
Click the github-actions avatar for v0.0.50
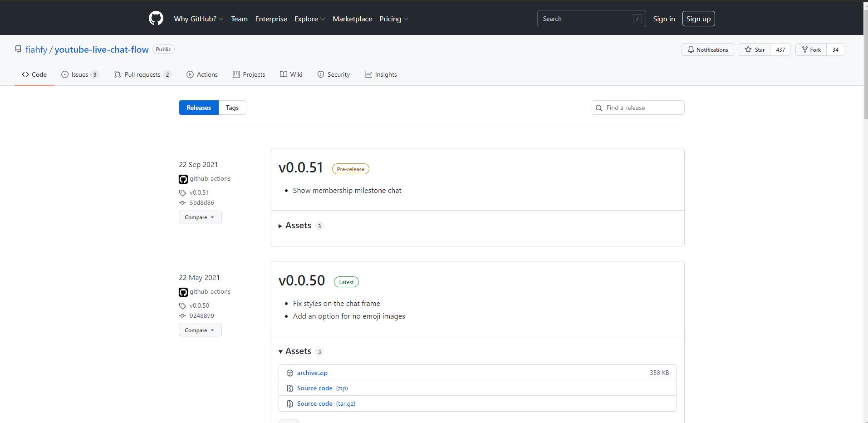click(x=183, y=292)
